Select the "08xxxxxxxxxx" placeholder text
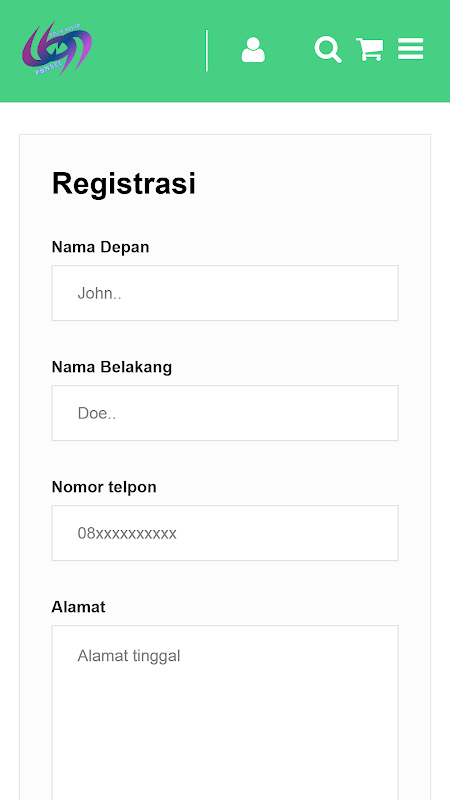Screen dimensions: 450x800 [x=127, y=534]
